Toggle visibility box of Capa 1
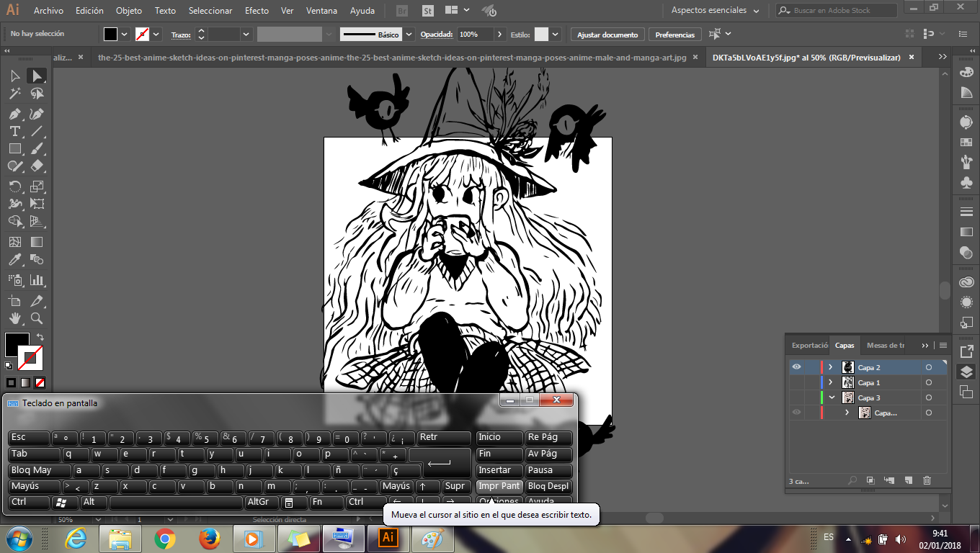This screenshot has height=553, width=980. coord(796,382)
